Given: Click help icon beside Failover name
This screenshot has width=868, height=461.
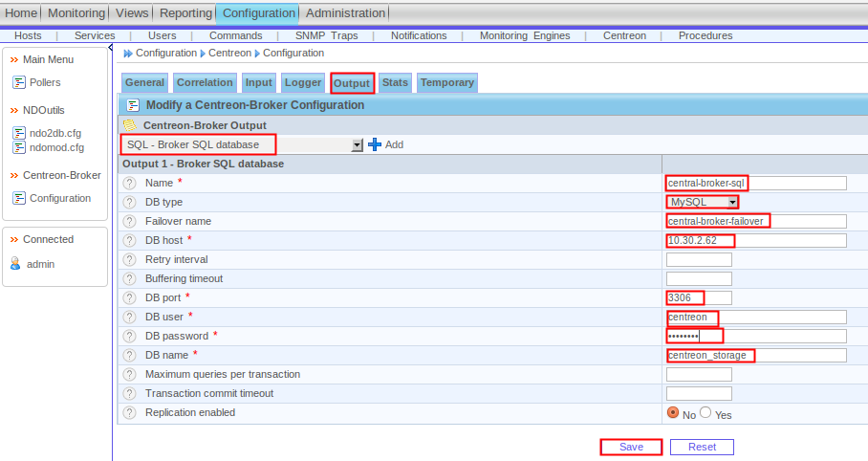Looking at the screenshot, I should (x=130, y=221).
